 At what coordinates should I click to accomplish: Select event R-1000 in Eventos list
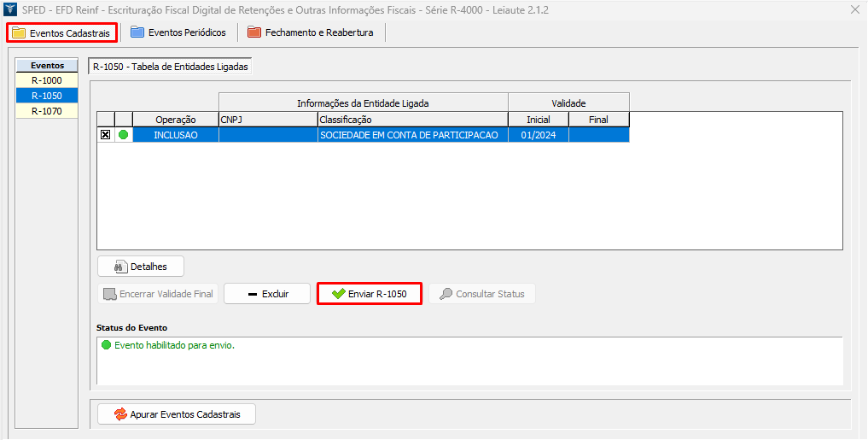pyautogui.click(x=46, y=80)
